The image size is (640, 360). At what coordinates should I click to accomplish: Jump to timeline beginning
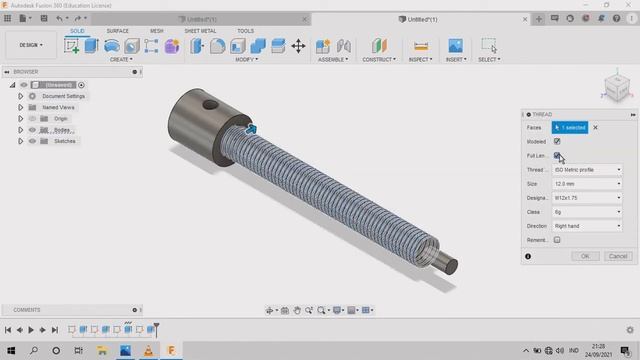[x=8, y=330]
